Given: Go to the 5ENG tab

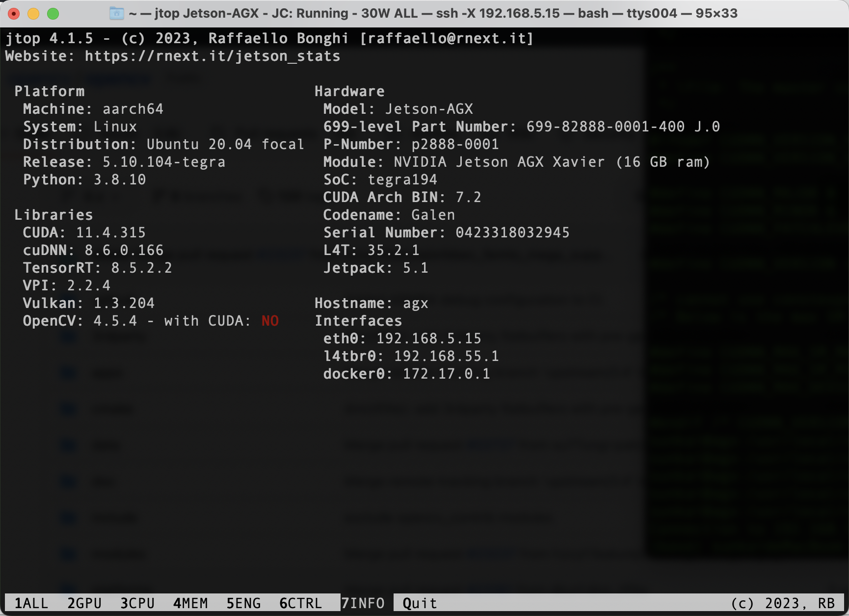Looking at the screenshot, I should [x=243, y=603].
